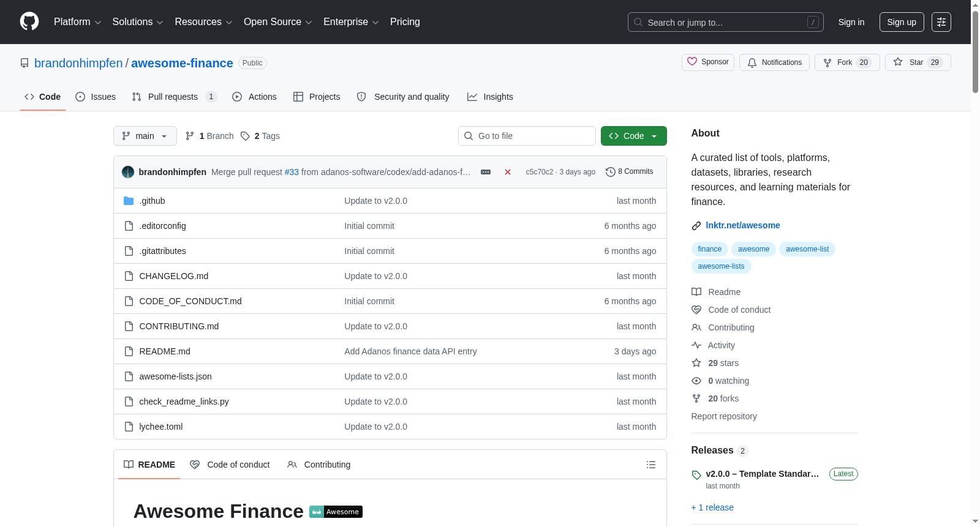This screenshot has width=980, height=527.
Task: Select Contributing tab in README panel
Action: [x=318, y=465]
